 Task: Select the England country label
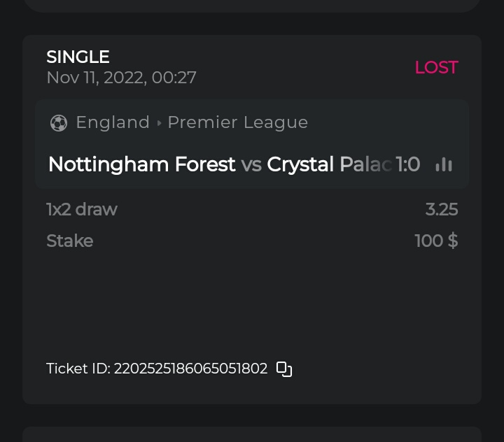[x=113, y=122]
